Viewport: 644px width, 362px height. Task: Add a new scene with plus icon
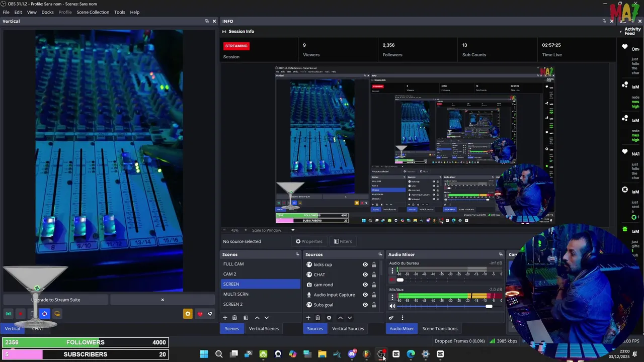pyautogui.click(x=225, y=318)
